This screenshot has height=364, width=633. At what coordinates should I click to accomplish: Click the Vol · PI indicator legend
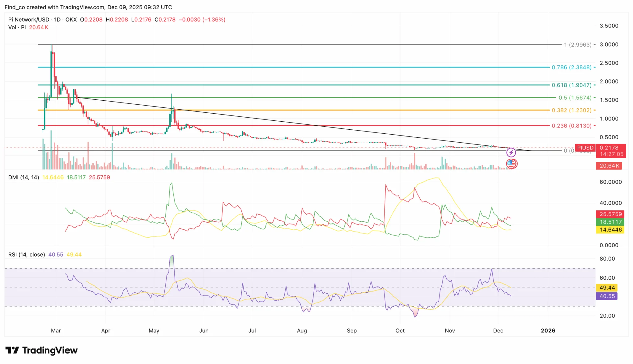tap(17, 27)
